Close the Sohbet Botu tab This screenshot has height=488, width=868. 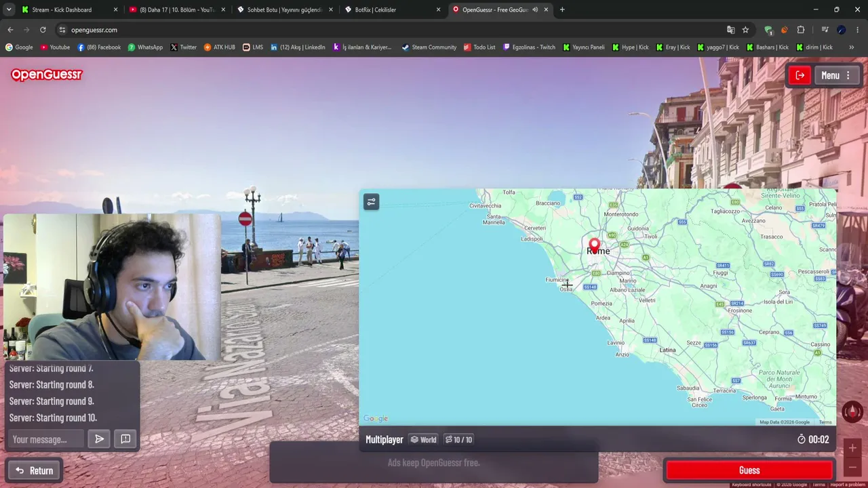pyautogui.click(x=330, y=9)
